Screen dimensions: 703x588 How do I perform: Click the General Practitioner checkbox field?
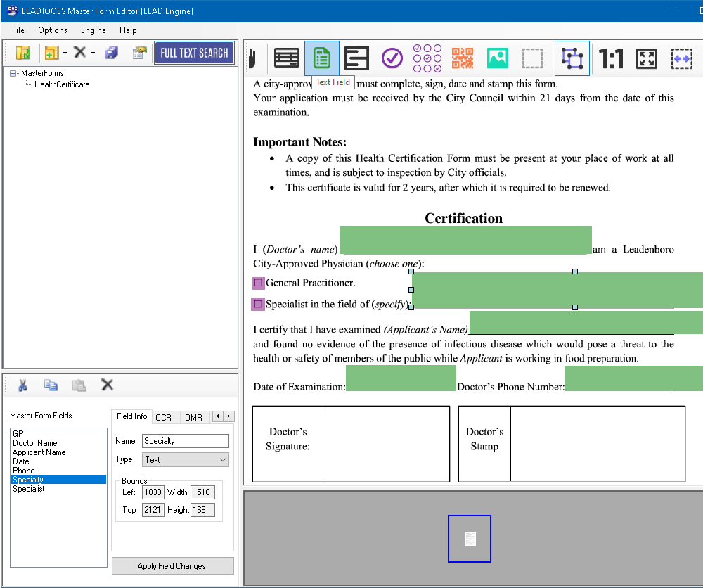(258, 283)
